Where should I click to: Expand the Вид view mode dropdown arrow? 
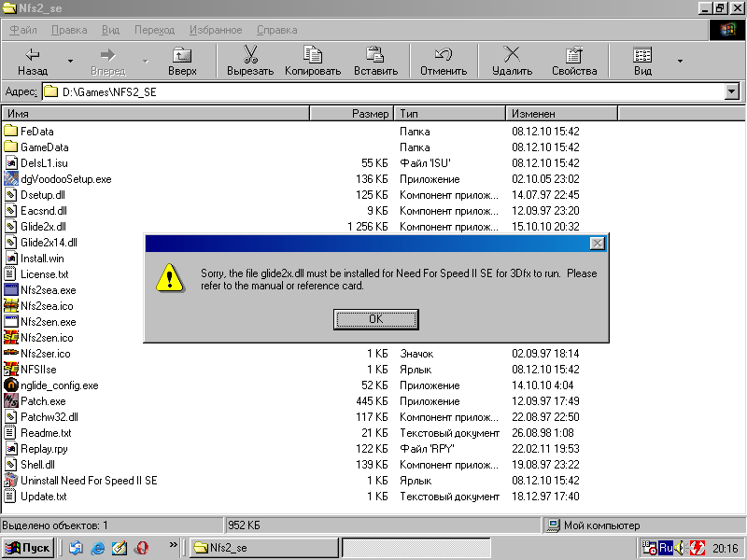click(x=680, y=61)
